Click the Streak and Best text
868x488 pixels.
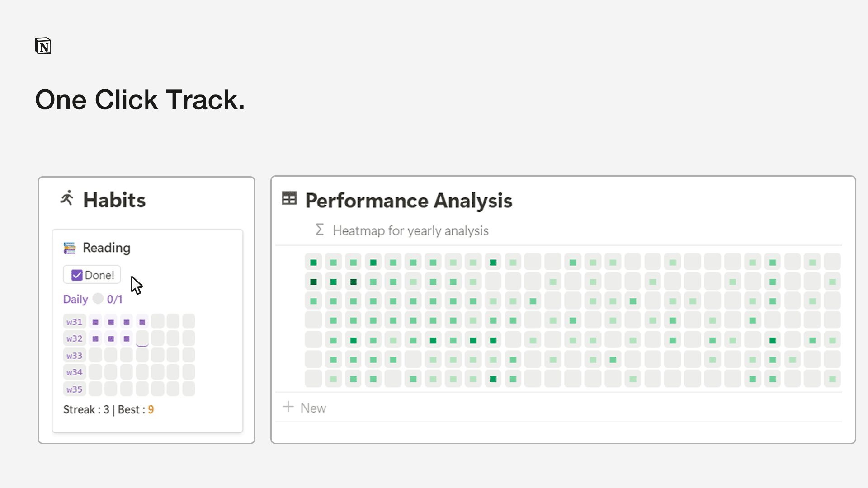108,410
